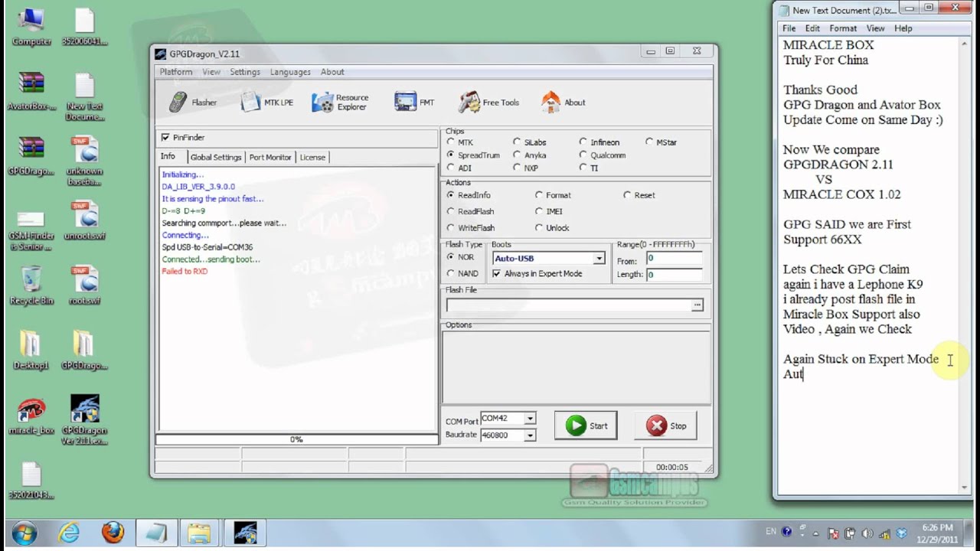
Task: Open unknown baseband swf file
Action: click(x=84, y=161)
